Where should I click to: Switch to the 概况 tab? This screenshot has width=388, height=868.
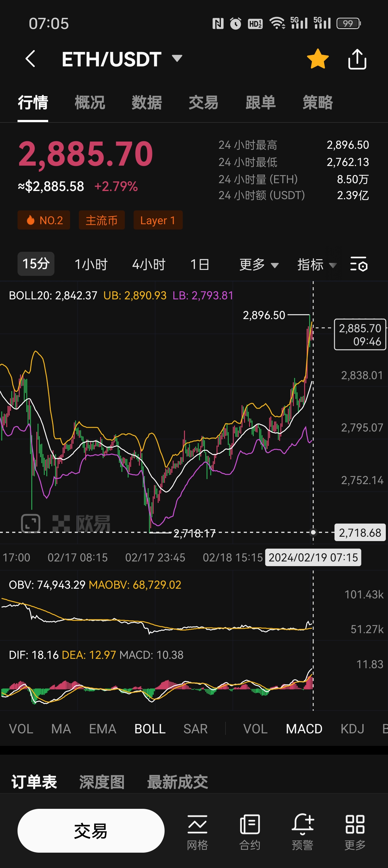(89, 102)
